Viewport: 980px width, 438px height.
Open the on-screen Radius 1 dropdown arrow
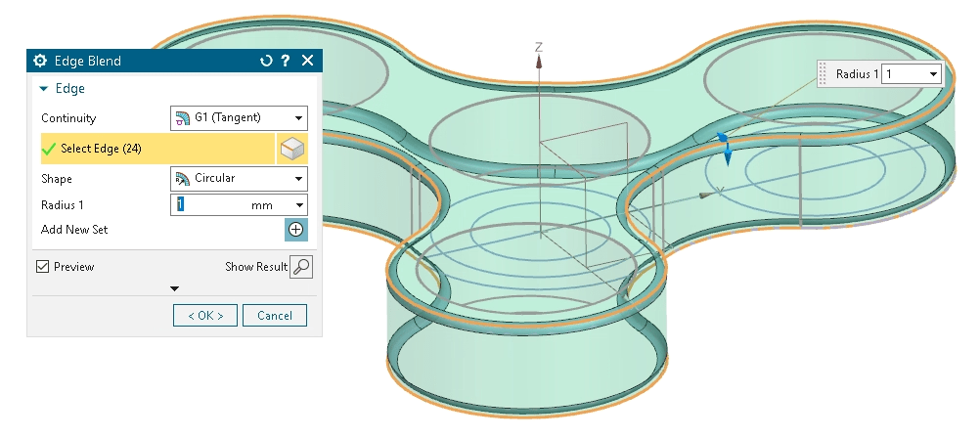click(x=934, y=74)
